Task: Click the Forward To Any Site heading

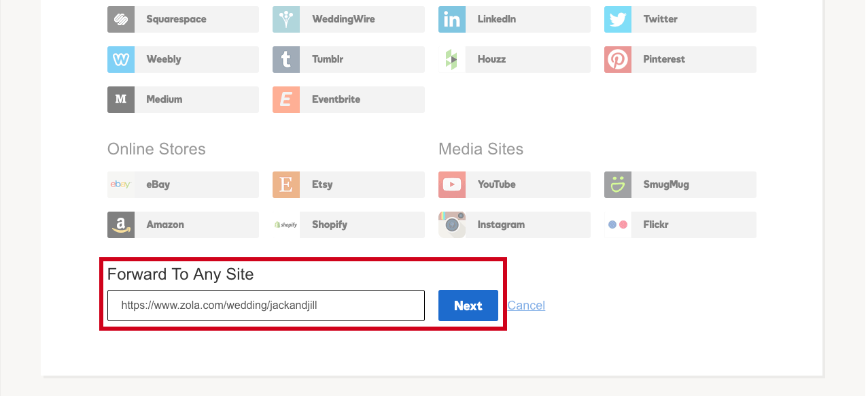Action: pyautogui.click(x=181, y=274)
